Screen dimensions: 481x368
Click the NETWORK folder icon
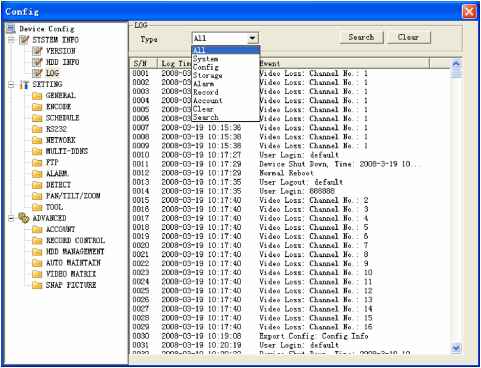[37, 140]
